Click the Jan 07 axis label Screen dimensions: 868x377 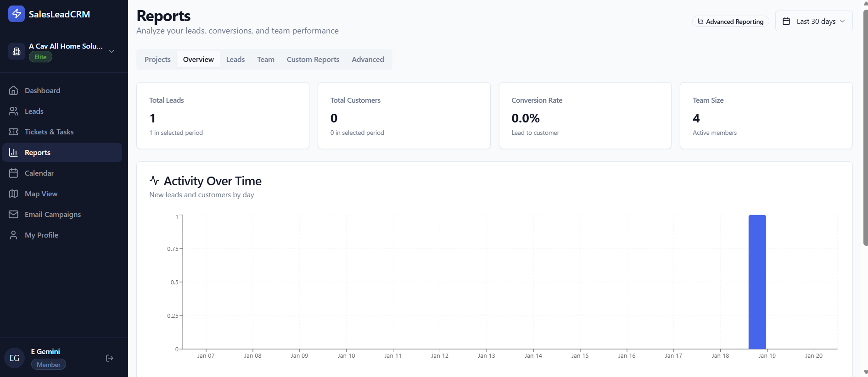pos(206,355)
